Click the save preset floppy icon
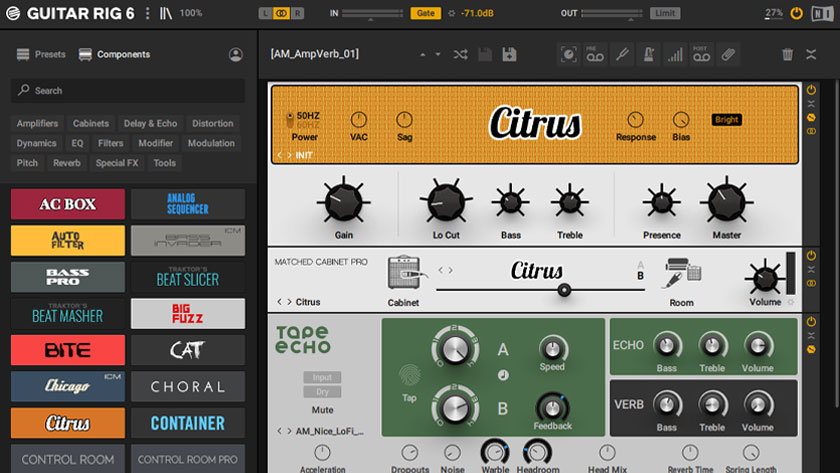Image resolution: width=840 pixels, height=473 pixels. (509, 54)
